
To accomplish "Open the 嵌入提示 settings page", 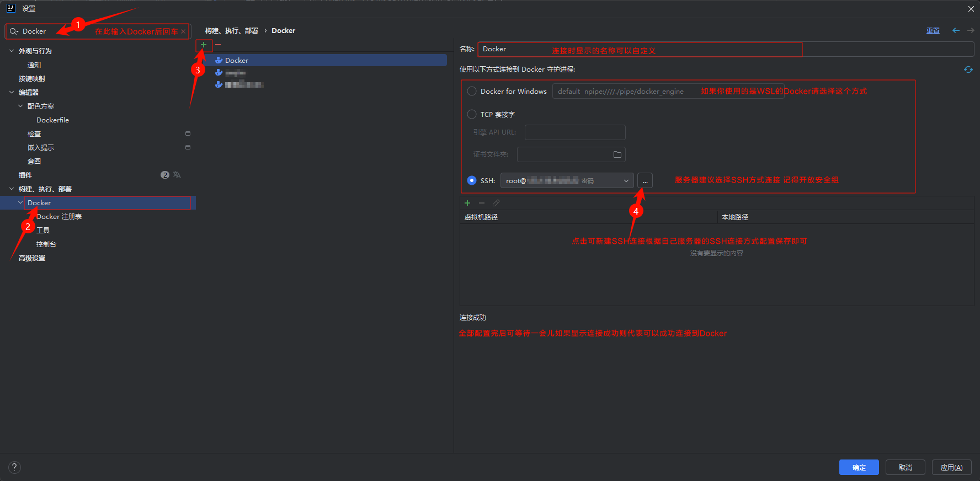I will click(41, 147).
